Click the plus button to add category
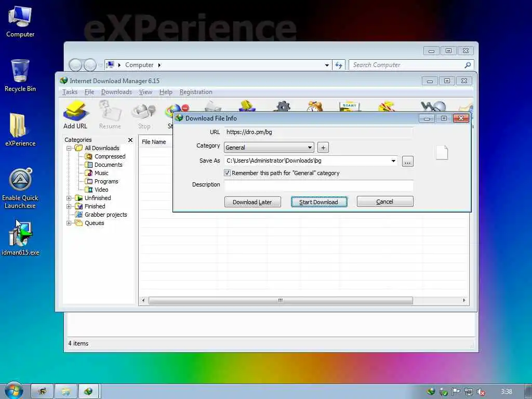This screenshot has height=399, width=532. pyautogui.click(x=323, y=148)
